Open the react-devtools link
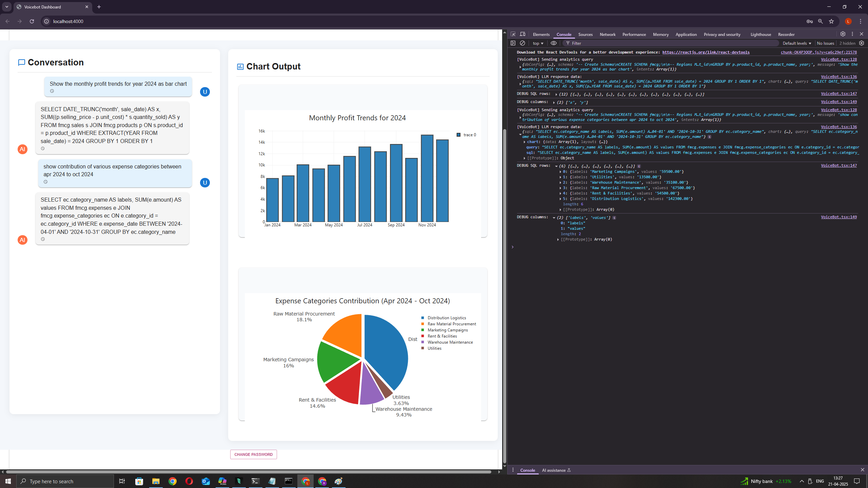The height and width of the screenshot is (488, 868). (x=706, y=52)
